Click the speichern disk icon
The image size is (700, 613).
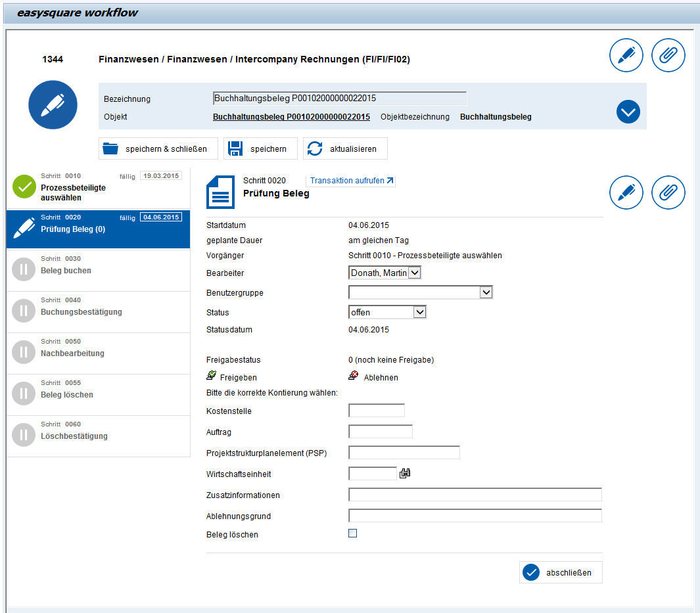(x=235, y=148)
